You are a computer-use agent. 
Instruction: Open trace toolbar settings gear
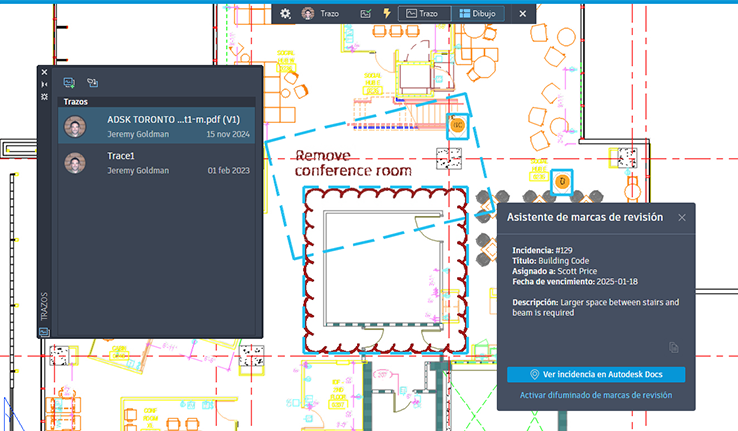285,14
